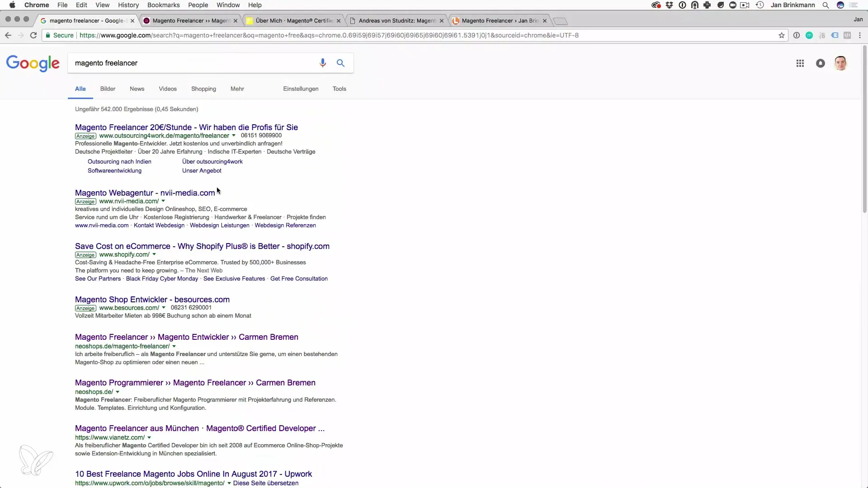Open a new browser tab
This screenshot has width=868, height=488.
tap(560, 21)
